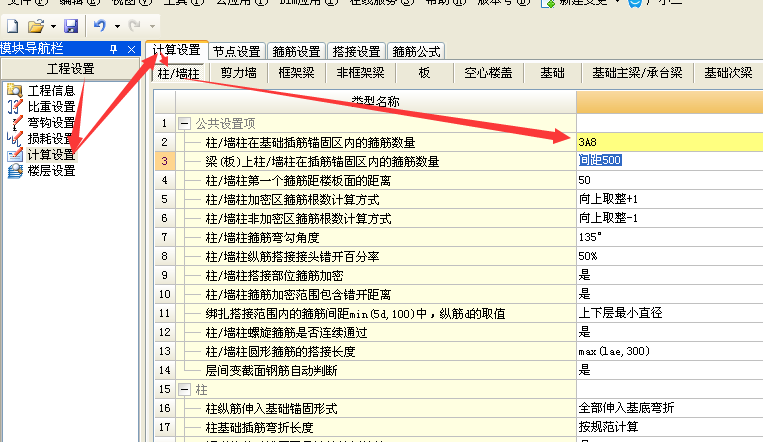This screenshot has height=442, width=763.
Task: Click the 向上取整+1 value
Action: tap(608, 199)
